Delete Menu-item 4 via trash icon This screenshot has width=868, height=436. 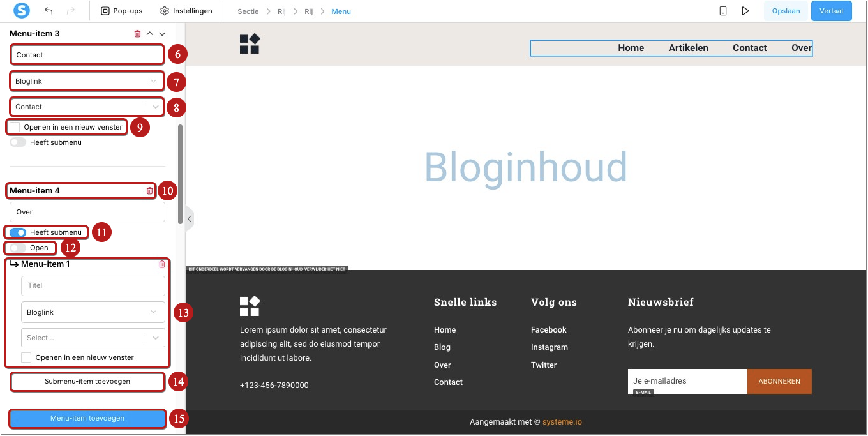tap(150, 190)
